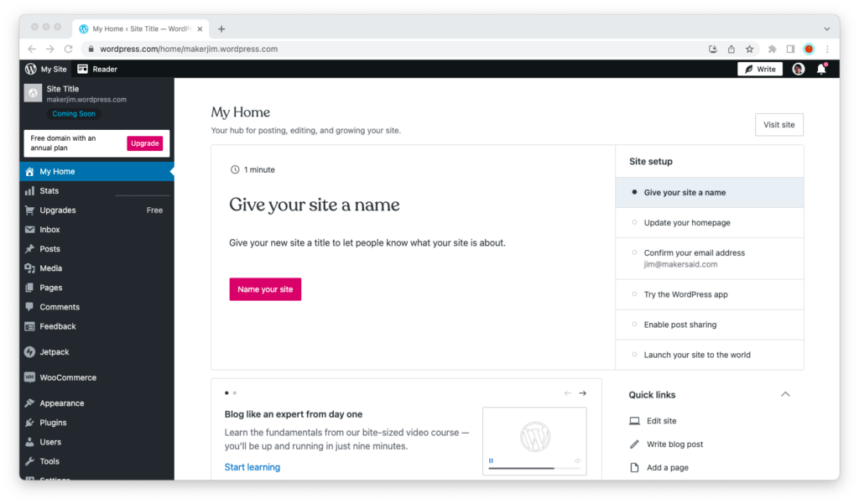
Task: Click the Write button
Action: [x=760, y=69]
